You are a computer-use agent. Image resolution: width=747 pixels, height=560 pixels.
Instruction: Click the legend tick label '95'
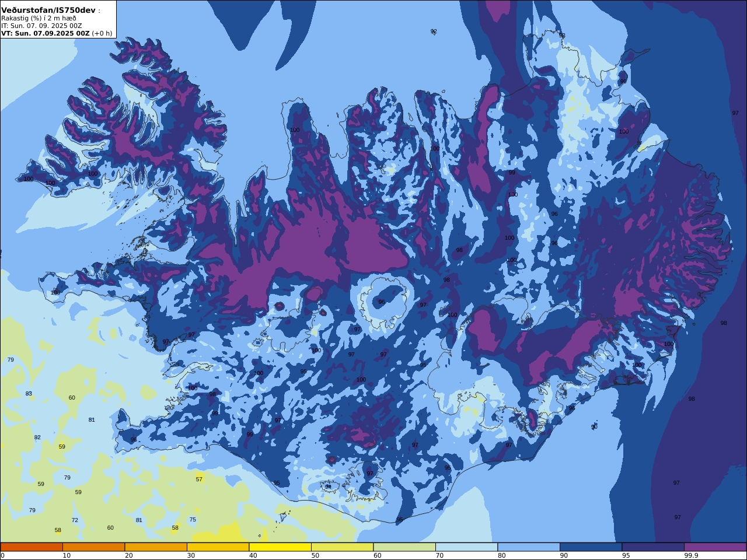[x=626, y=556]
